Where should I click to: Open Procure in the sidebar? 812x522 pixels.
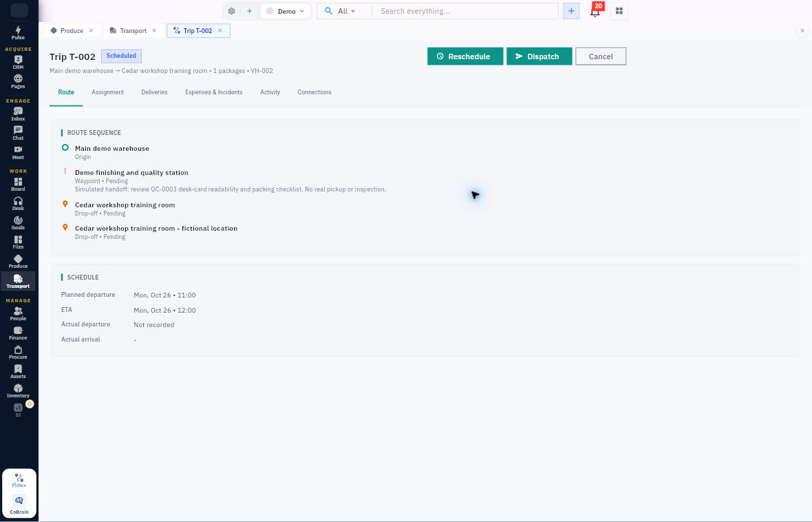[x=18, y=353]
